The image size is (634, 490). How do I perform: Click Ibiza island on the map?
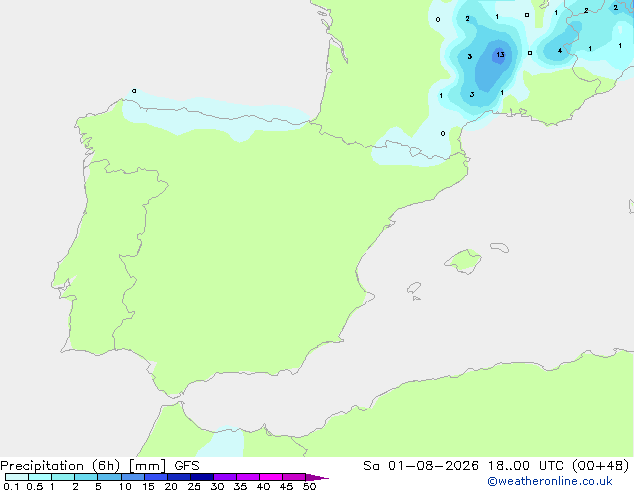pos(414,288)
